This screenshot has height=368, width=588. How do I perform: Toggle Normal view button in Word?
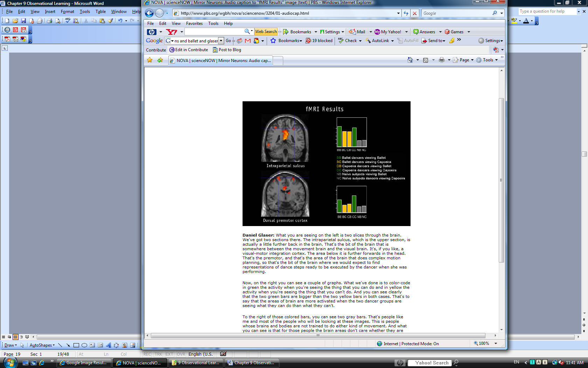tap(3, 337)
